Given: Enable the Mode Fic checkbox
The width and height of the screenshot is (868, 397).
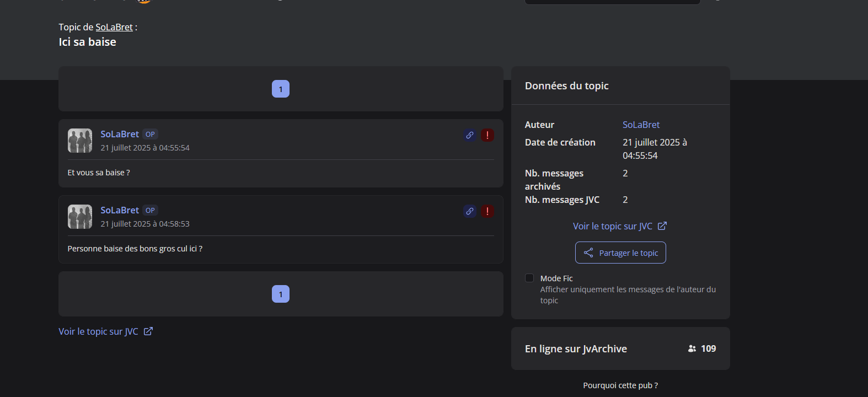Looking at the screenshot, I should click(529, 278).
